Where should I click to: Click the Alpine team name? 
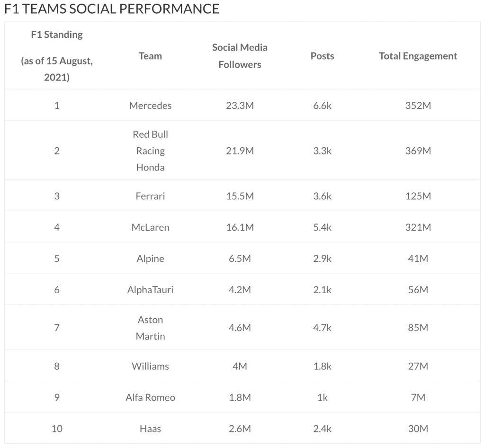click(150, 259)
